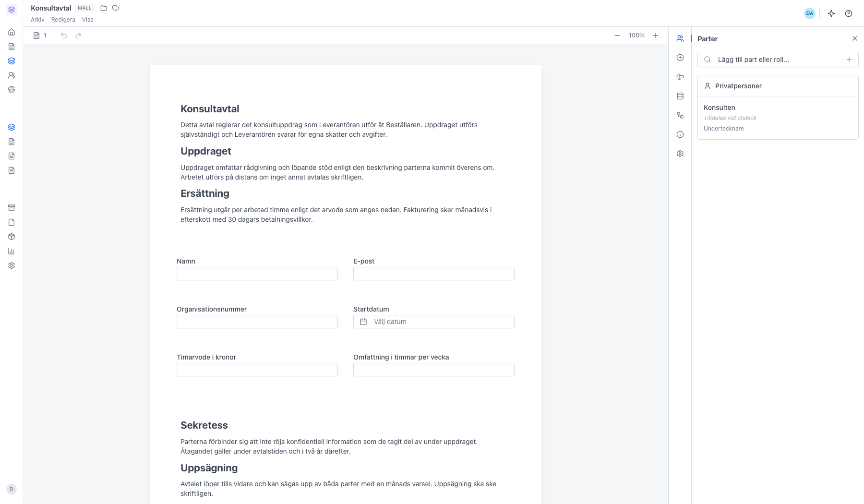
Task: Open the circled info panel icon
Action: pyautogui.click(x=680, y=134)
